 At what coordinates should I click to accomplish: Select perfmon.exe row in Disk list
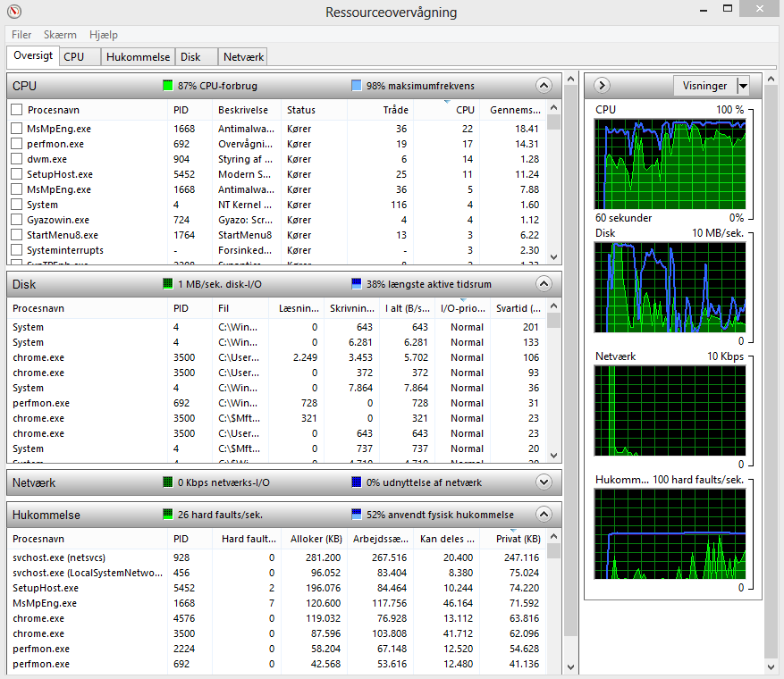click(276, 403)
